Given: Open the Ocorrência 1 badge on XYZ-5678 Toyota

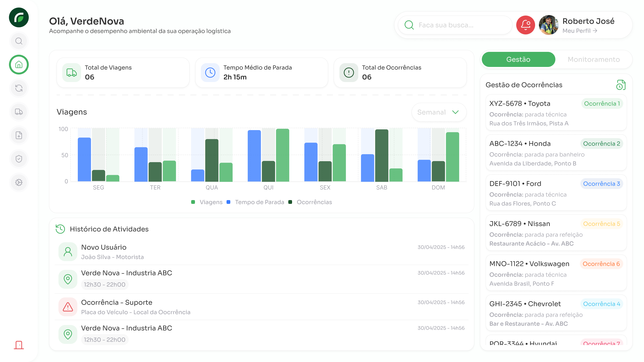Looking at the screenshot, I should pos(602,103).
